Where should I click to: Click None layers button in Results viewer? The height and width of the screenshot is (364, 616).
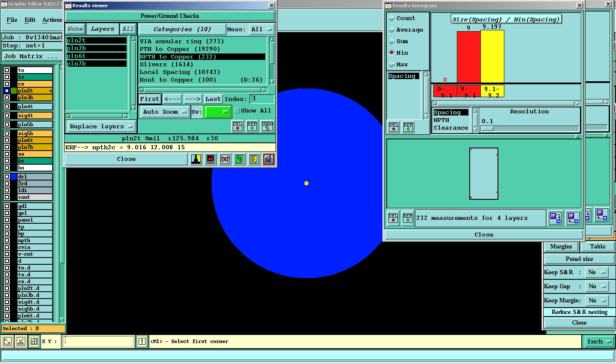coord(75,29)
